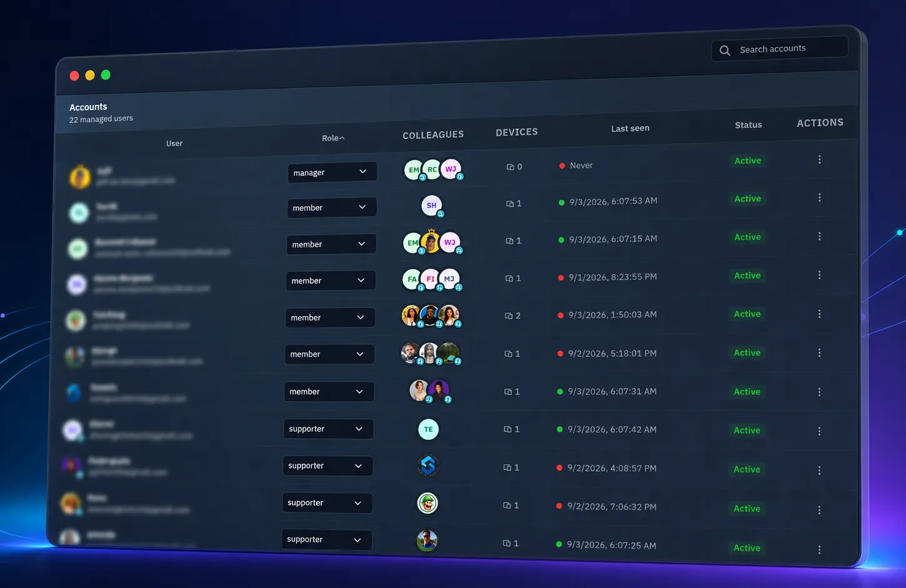This screenshot has height=588, width=906.
Task: Open actions menu for the never-seen manager row
Action: coord(820,160)
